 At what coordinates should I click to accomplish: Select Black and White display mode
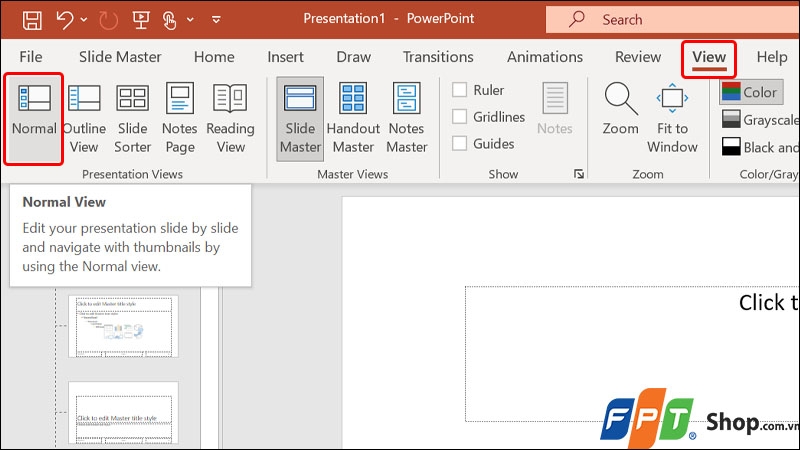759,147
